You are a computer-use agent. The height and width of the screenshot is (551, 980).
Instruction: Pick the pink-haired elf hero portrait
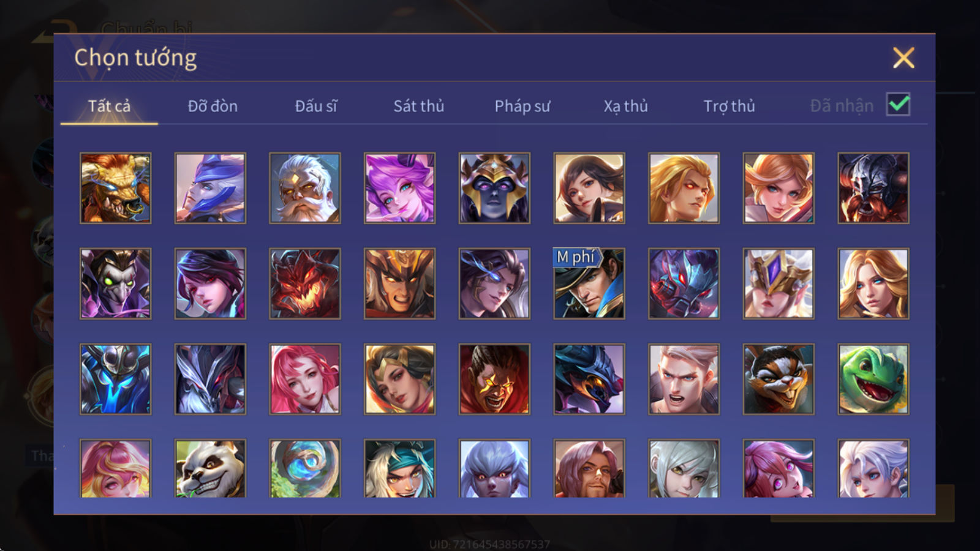pyautogui.click(x=400, y=188)
